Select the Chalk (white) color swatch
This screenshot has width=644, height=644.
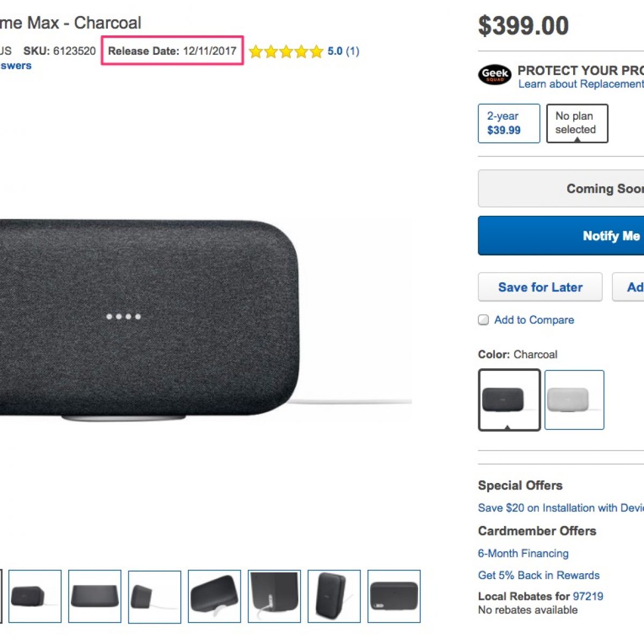click(x=574, y=400)
